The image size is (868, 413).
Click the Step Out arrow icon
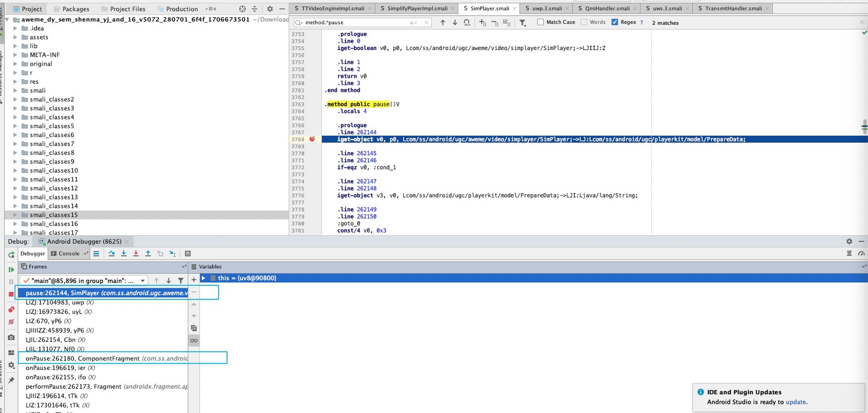(148, 254)
